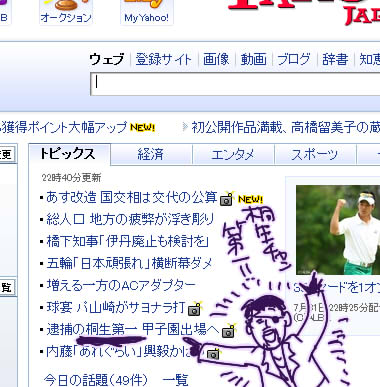Open the My Yahoo! icon
Image resolution: width=380 pixels, height=387 pixels.
[147, 11]
